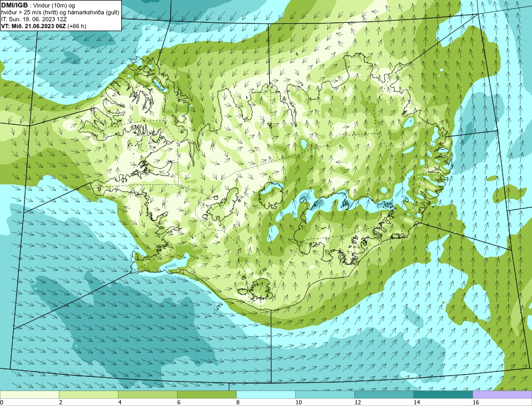Image resolution: width=532 pixels, height=406 pixels.
Task: Click the 10–12 m/s light teal legend swatch
Action: (325, 395)
